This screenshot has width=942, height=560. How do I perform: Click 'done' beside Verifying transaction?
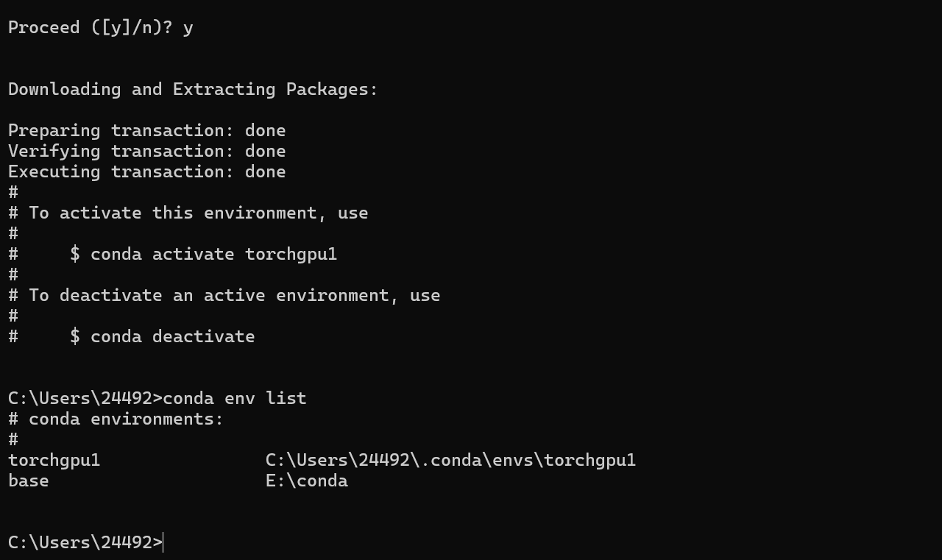(x=265, y=151)
